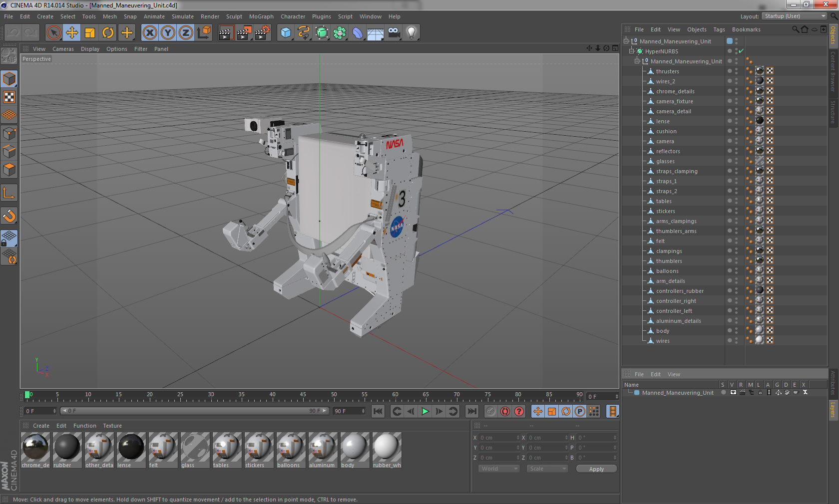This screenshot has width=839, height=504.
Task: Toggle visibility dots for body object
Action: [x=736, y=330]
